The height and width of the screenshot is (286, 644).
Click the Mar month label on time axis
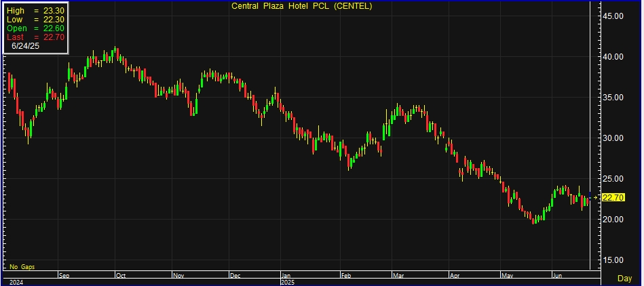(398, 275)
